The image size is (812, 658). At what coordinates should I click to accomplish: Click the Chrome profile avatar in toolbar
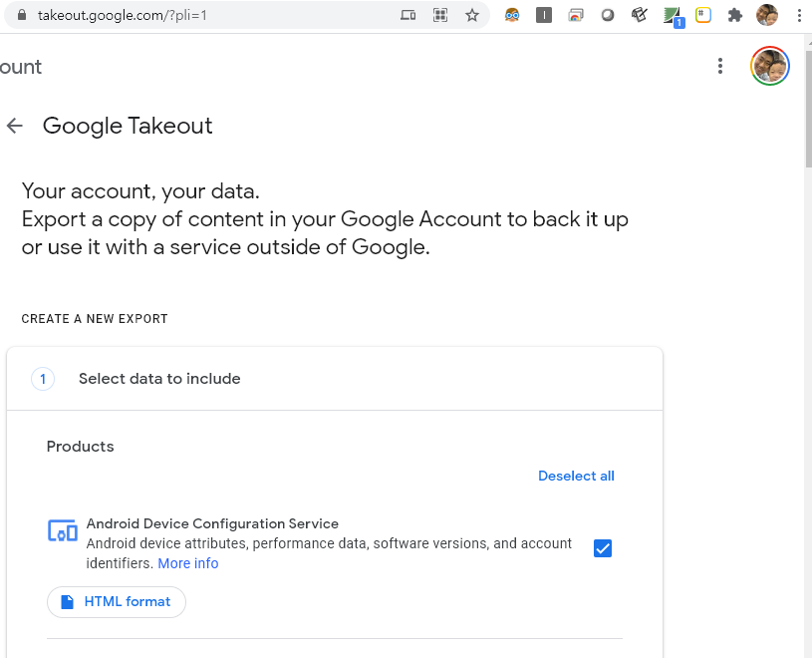click(767, 15)
